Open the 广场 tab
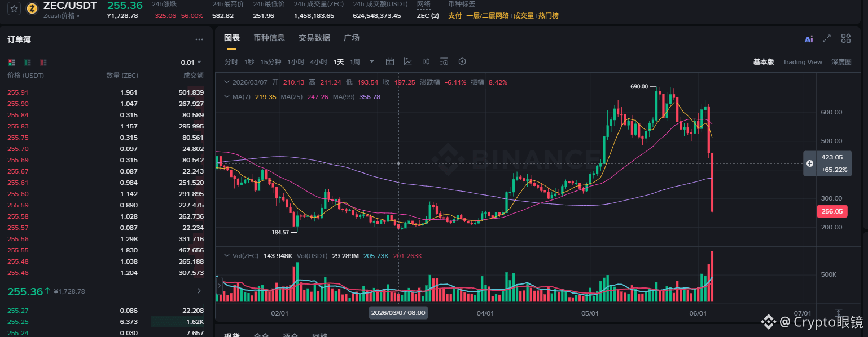The image size is (868, 337). [x=352, y=38]
